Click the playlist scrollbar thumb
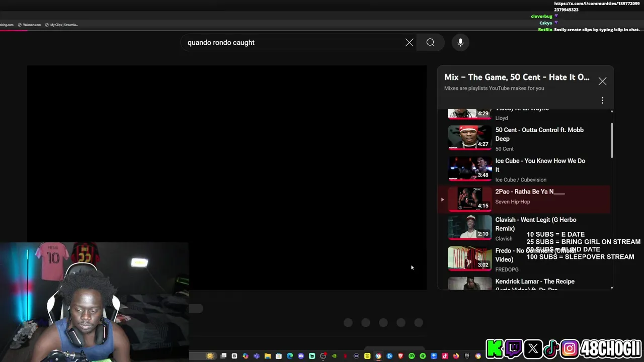 pos(612,140)
